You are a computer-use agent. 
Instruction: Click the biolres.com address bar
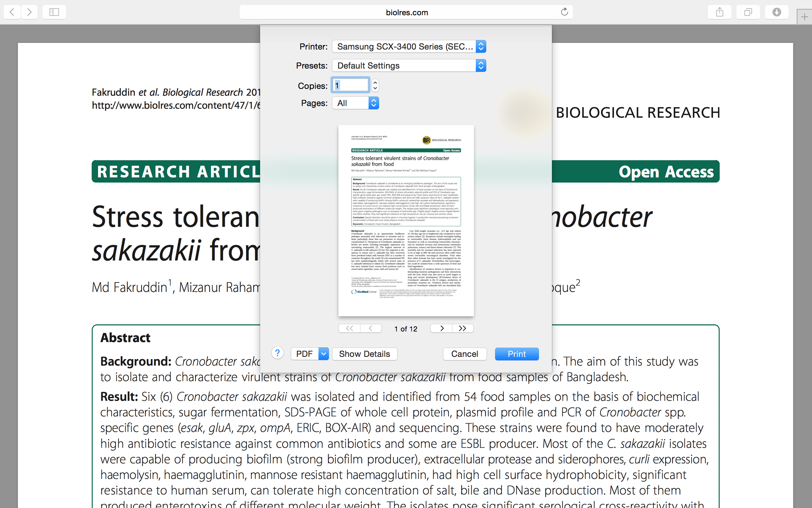tap(406, 12)
